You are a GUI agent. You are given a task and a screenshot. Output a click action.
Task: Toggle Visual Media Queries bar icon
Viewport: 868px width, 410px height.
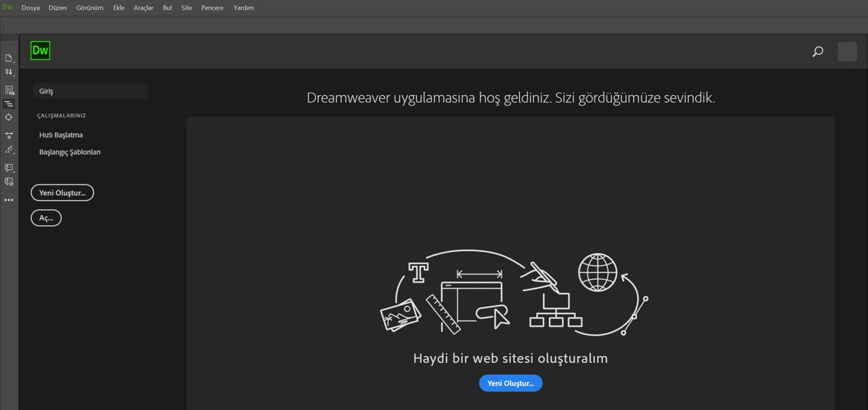click(x=9, y=136)
